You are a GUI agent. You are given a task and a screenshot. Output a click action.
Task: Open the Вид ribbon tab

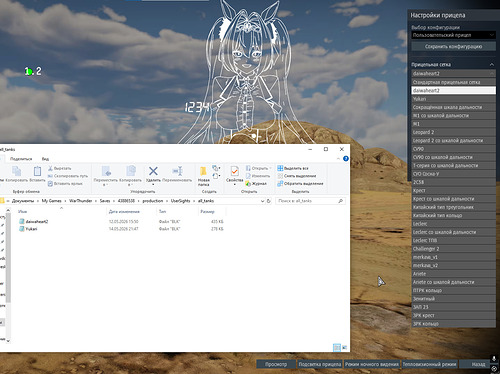(45, 159)
